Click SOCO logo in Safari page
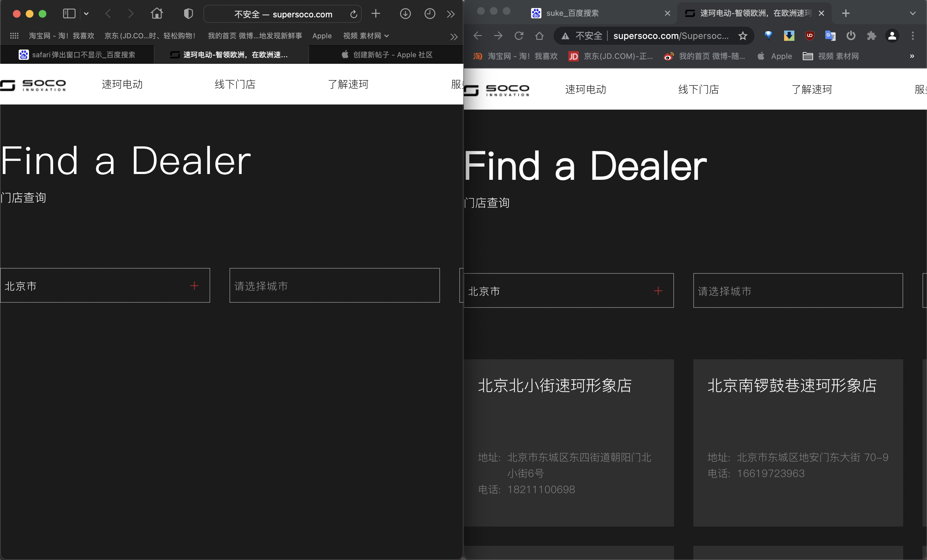Image resolution: width=927 pixels, height=560 pixels. [x=33, y=85]
